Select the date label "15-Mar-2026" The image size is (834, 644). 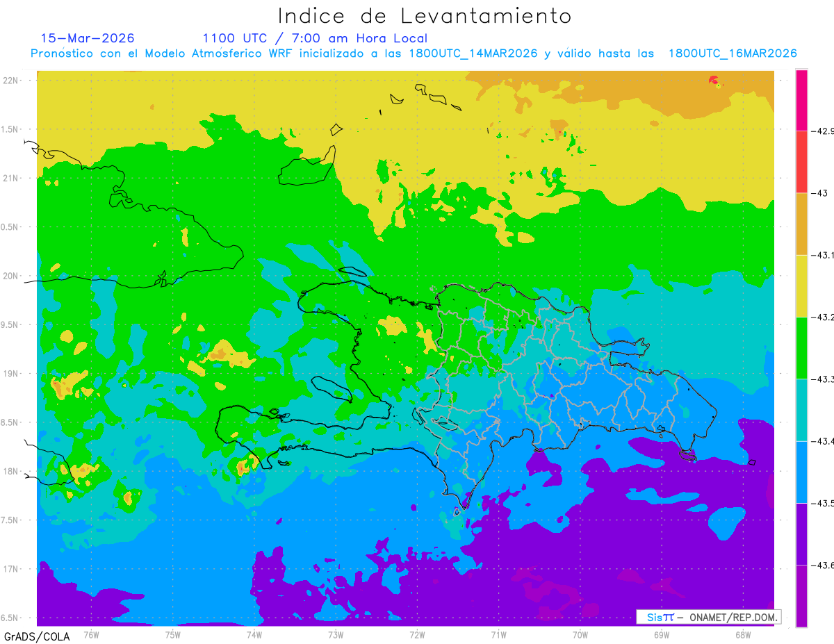[88, 38]
